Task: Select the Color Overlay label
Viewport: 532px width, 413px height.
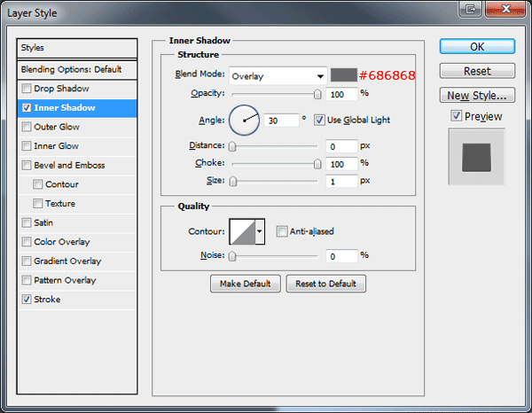Action: tap(62, 242)
